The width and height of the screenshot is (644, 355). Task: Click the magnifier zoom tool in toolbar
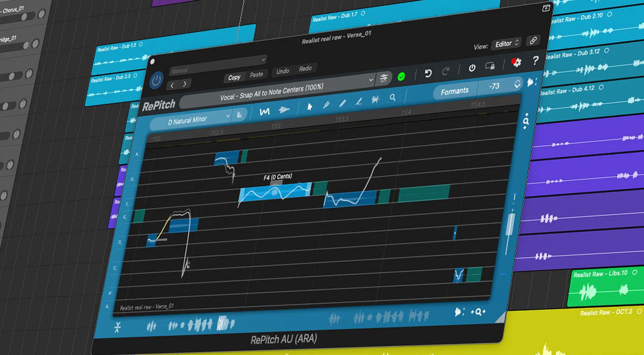coord(392,97)
